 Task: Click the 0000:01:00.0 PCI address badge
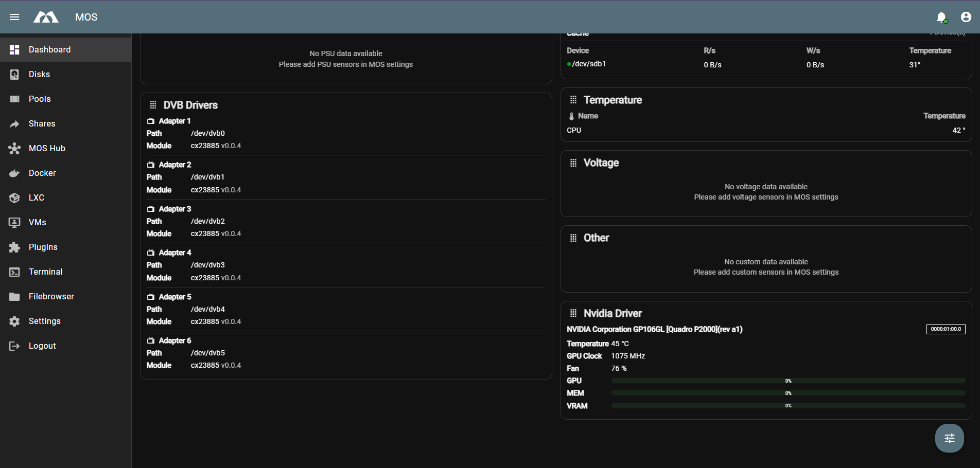946,329
